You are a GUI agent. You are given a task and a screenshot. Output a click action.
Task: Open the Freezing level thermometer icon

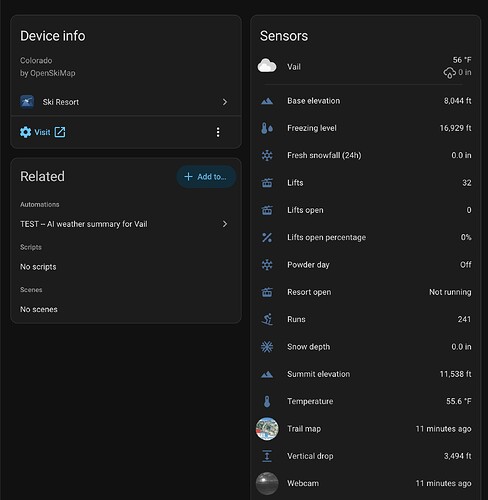coord(267,128)
